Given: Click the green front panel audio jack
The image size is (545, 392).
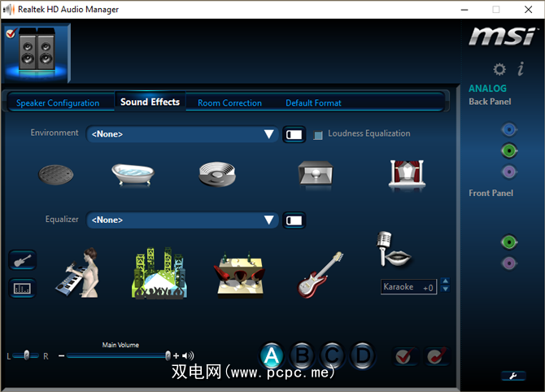Looking at the screenshot, I should (x=509, y=242).
